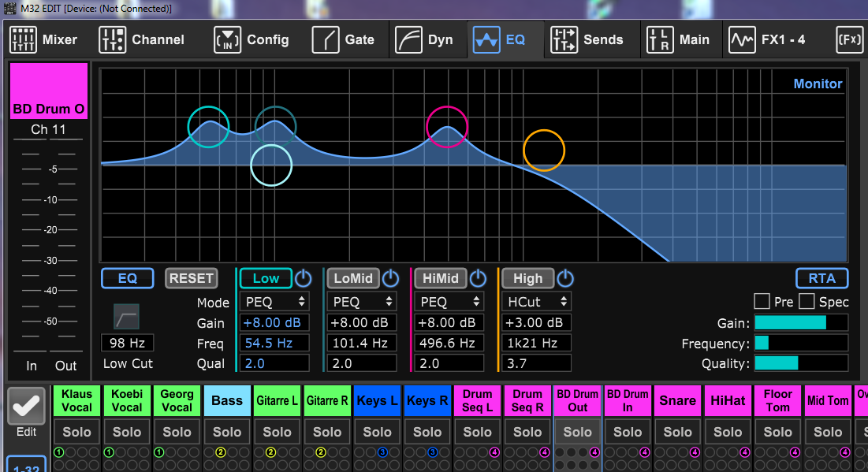Switch to the Main tab
This screenshot has width=868, height=472.
680,40
